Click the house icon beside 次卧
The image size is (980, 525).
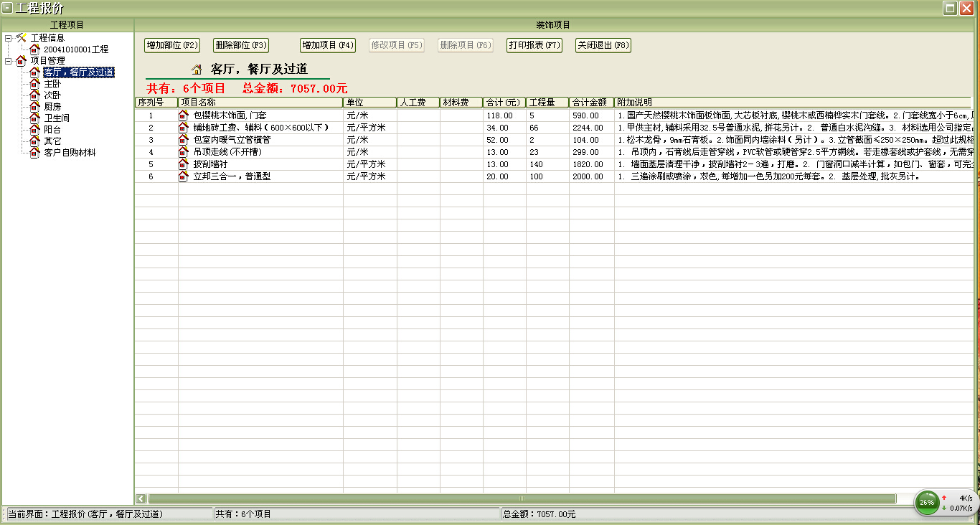coord(34,95)
